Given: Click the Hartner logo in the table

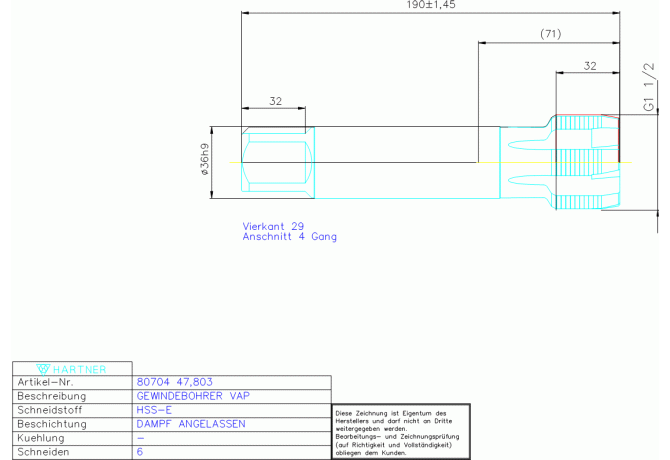Looking at the screenshot, I should click(x=70, y=367).
